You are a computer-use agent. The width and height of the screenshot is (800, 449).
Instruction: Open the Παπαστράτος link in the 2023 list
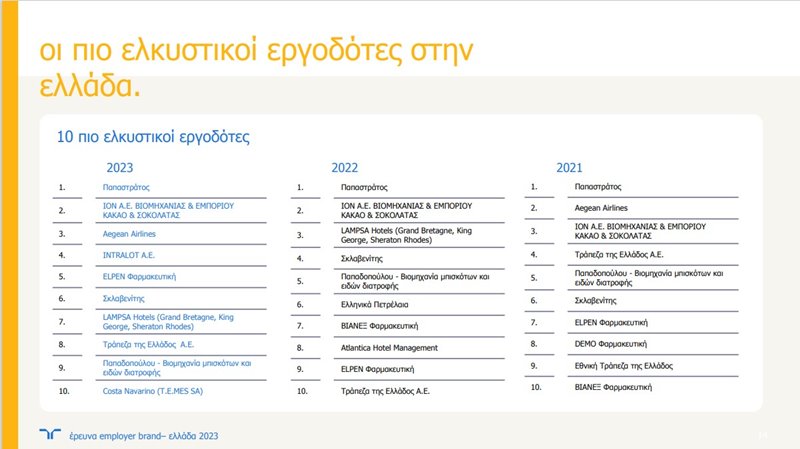coord(126,186)
